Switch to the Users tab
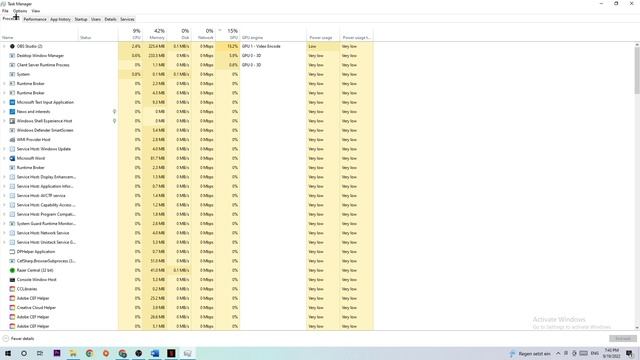This screenshot has height=360, width=640. click(96, 19)
